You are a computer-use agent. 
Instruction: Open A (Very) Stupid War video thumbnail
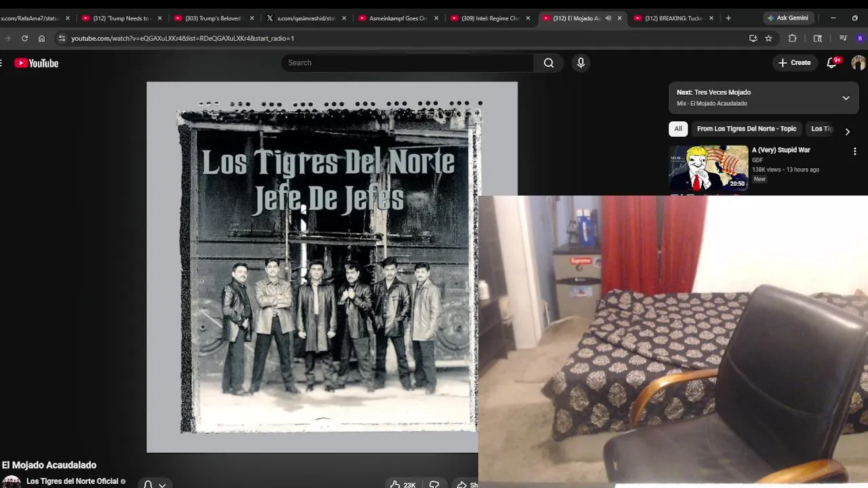709,168
